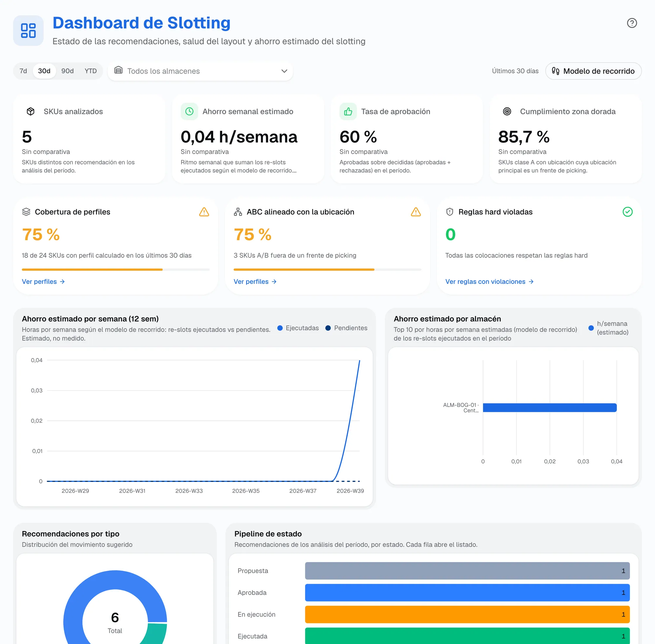Open Ver reglas con violaciones link
The height and width of the screenshot is (644, 655).
click(490, 282)
